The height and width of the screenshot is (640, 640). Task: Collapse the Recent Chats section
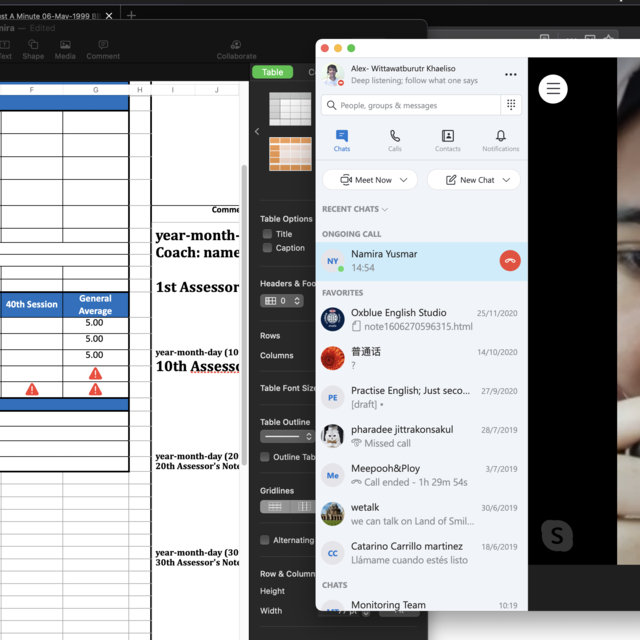385,209
